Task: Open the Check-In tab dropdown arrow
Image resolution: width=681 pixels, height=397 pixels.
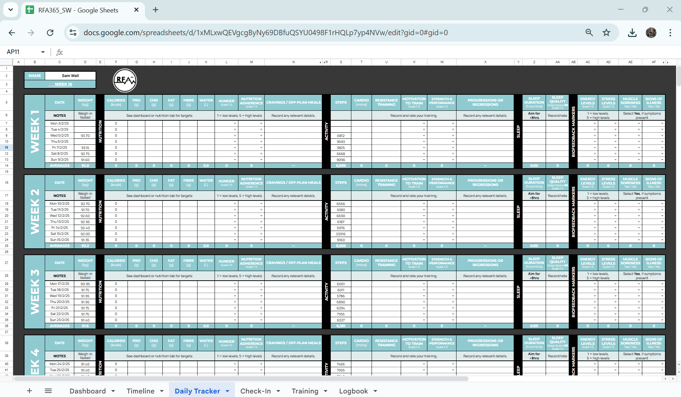Action: pos(278,391)
